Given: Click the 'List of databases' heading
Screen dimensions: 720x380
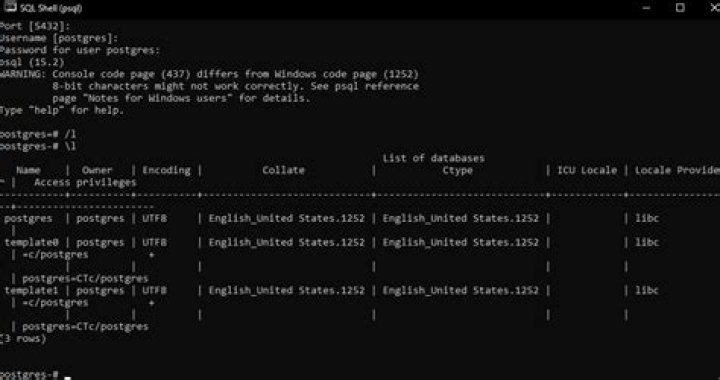Looking at the screenshot, I should pos(433,158).
